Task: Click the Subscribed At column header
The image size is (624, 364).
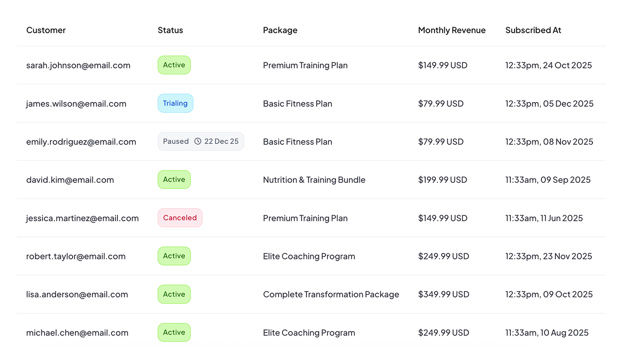Action: [533, 30]
